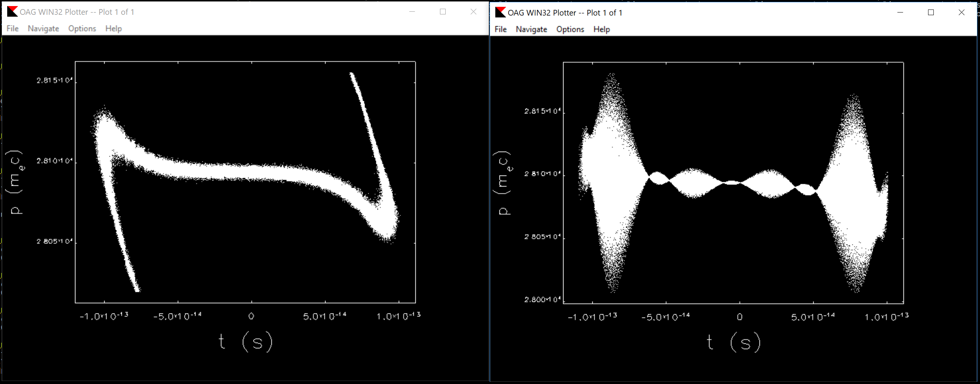Open Options menu in left plotter window
This screenshot has height=384, width=980.
(x=82, y=28)
